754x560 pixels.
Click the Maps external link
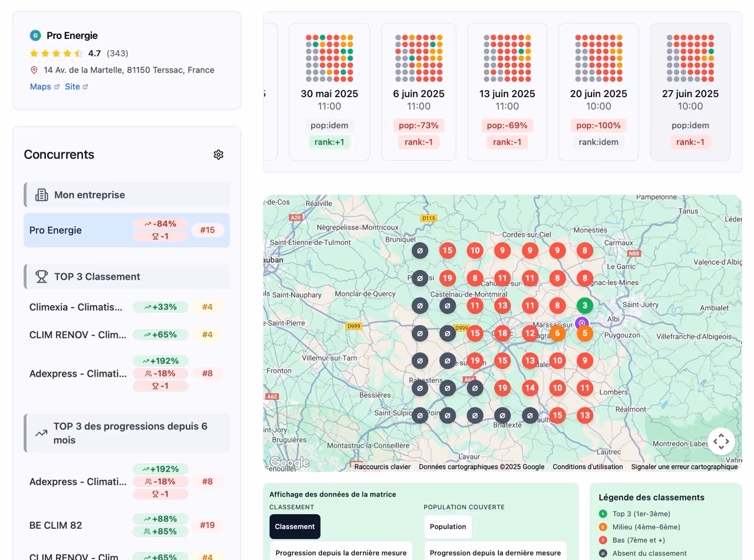(x=45, y=87)
